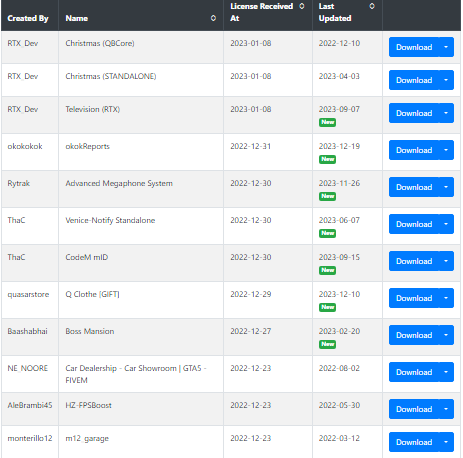Expand download options for Advanced Megaphone System
The width and height of the screenshot is (463, 458).
(446, 187)
